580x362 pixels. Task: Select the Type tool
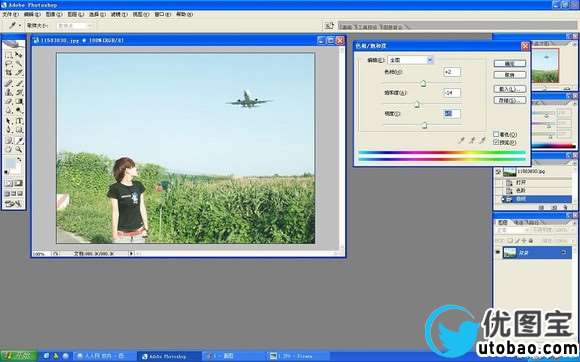pyautogui.click(x=19, y=121)
